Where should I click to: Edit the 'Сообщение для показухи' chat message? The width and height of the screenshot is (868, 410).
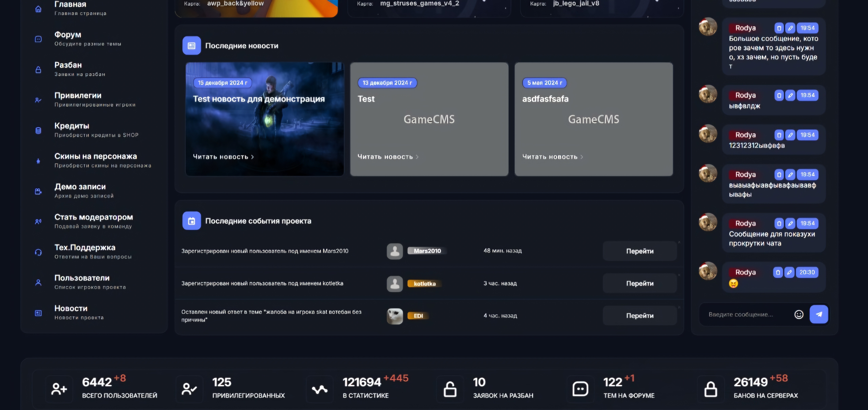coord(790,223)
